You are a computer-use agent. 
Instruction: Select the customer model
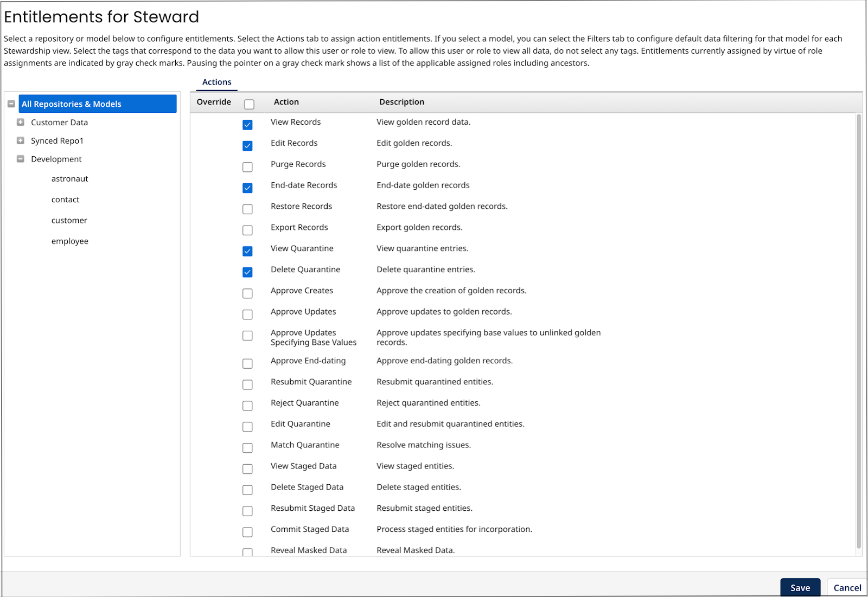pos(69,220)
